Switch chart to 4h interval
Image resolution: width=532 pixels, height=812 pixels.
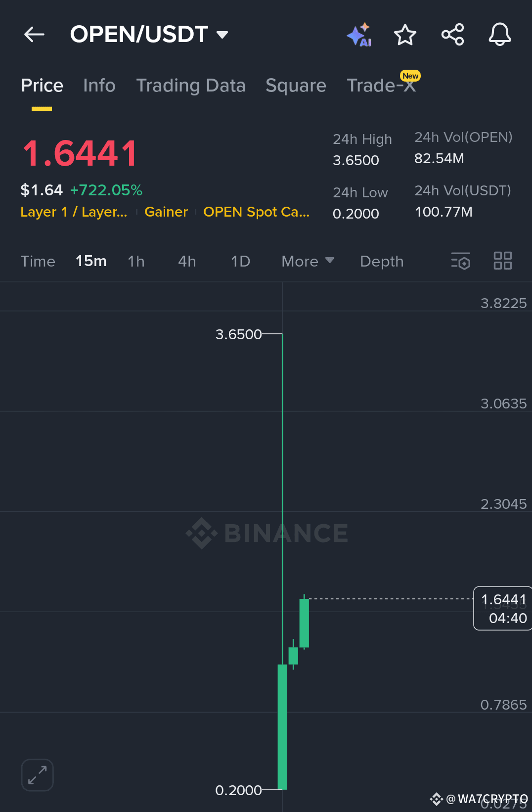187,261
